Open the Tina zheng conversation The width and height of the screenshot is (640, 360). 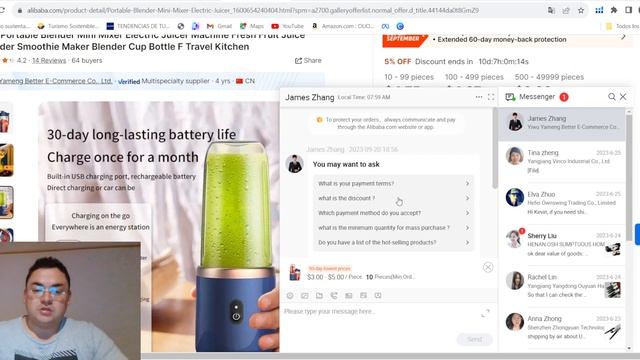coord(562,161)
